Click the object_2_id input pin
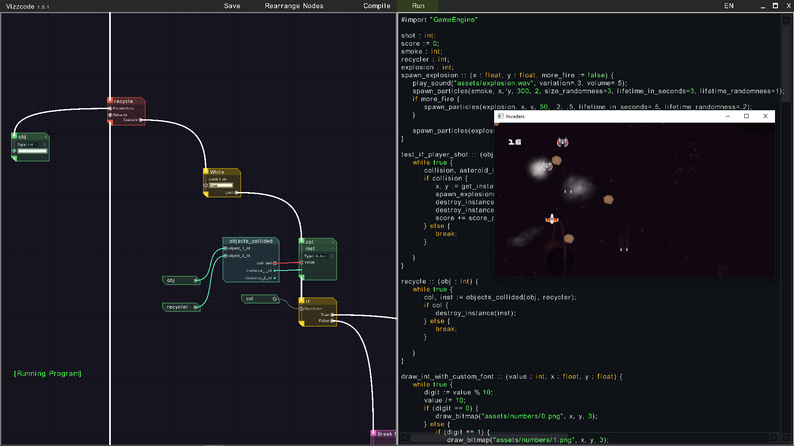Screen dimensions: 794x446 coord(225,256)
